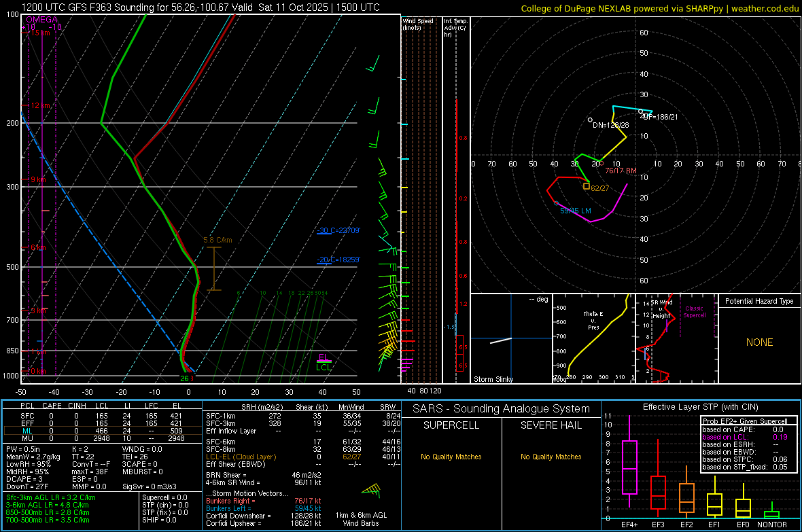Image resolution: width=802 pixels, height=532 pixels.
Task: Click the -20 C=18259' height label
Action: pyautogui.click(x=338, y=260)
